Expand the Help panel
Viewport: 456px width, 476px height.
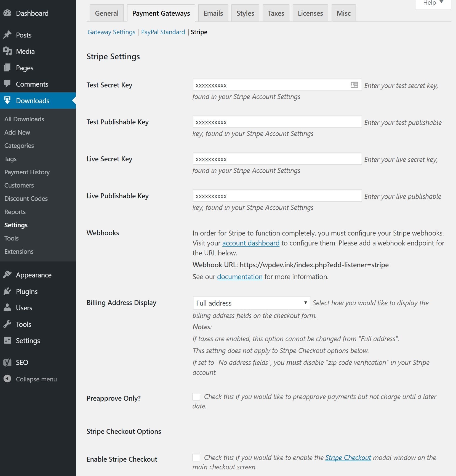[432, 3]
